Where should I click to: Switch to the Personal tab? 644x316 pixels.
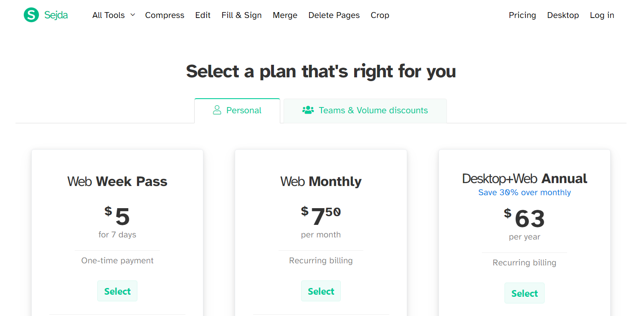click(237, 111)
